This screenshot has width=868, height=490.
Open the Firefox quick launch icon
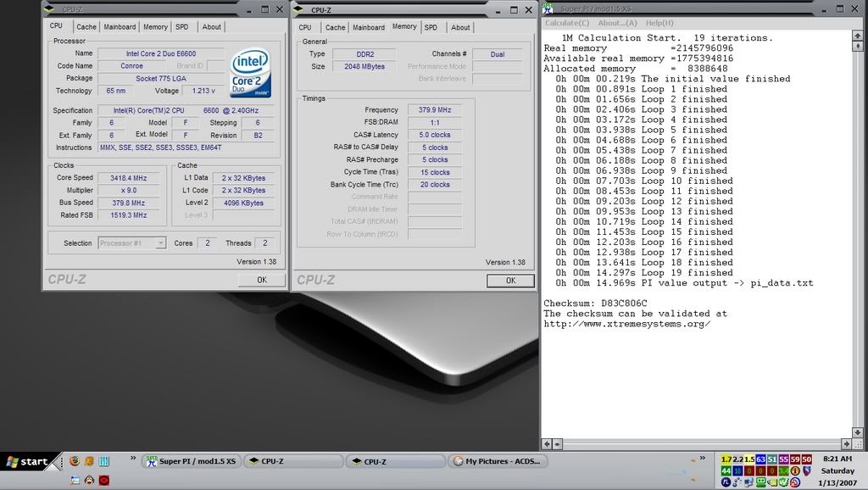pyautogui.click(x=75, y=460)
